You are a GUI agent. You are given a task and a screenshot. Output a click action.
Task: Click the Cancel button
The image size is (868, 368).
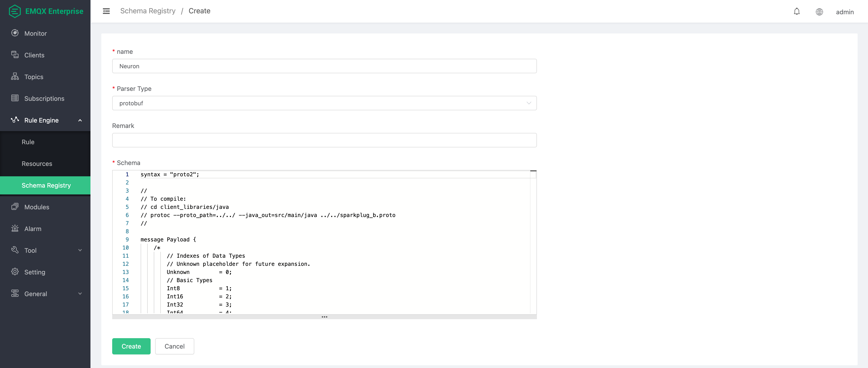(174, 346)
